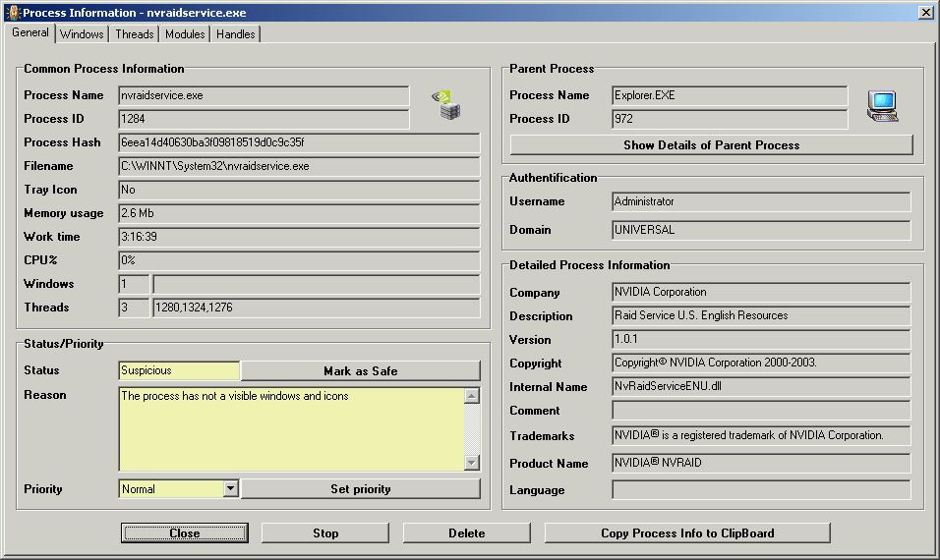Click the Memory usage field 2.6 Mb

(299, 212)
